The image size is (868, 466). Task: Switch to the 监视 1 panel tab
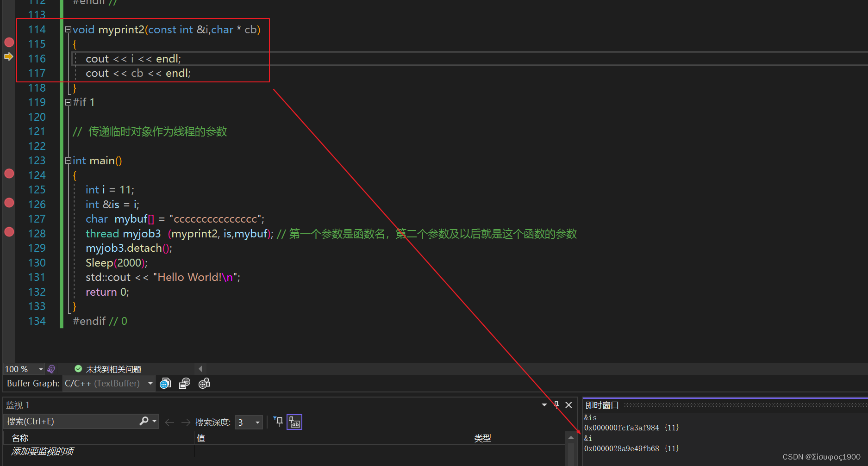coord(18,405)
